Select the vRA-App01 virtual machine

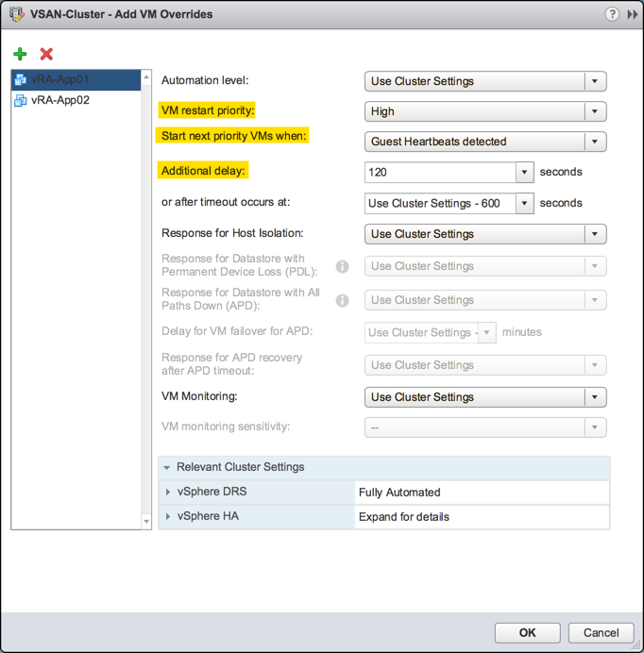59,79
